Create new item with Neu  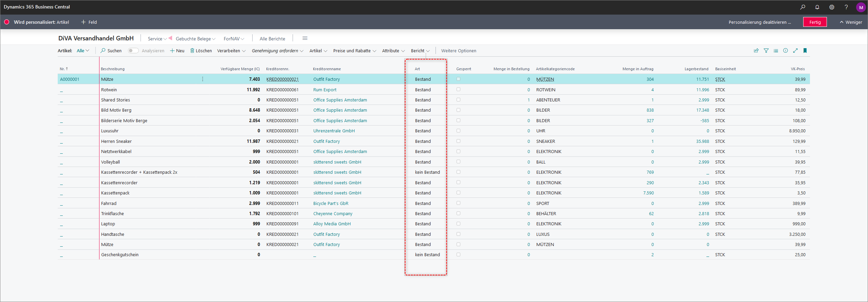coord(177,51)
